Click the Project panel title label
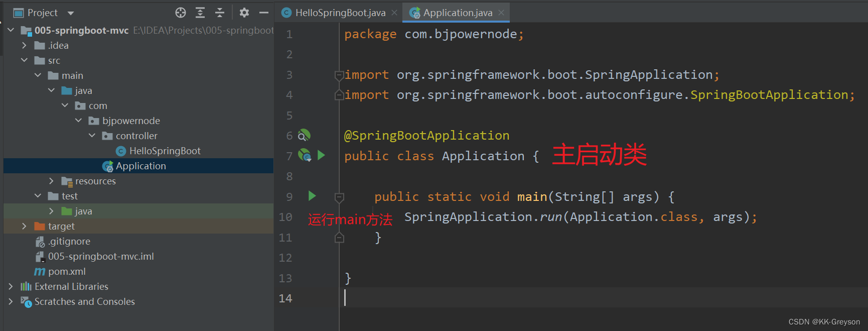868x331 pixels. 42,13
